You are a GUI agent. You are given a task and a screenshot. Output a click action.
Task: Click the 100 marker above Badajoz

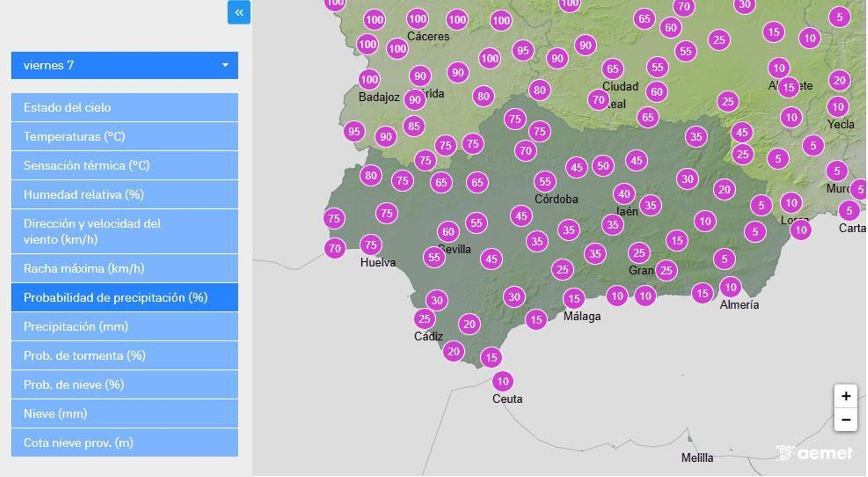coord(369,80)
